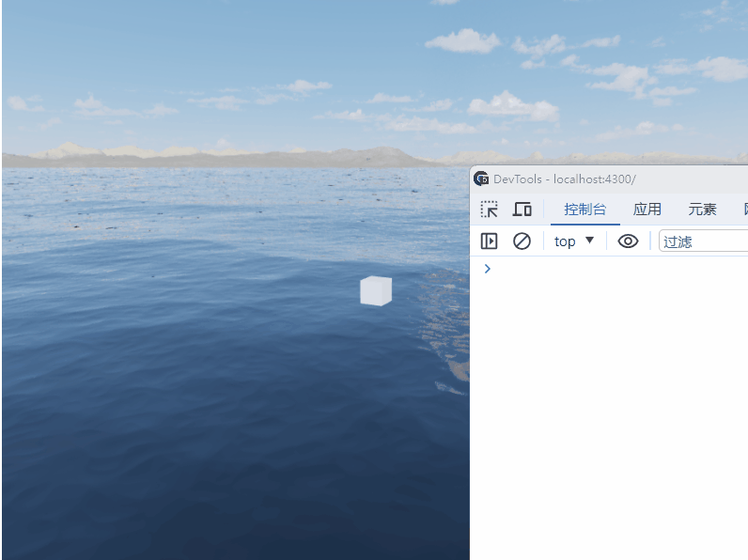748x560 pixels.
Task: Click the empty console output area
Action: [x=611, y=413]
